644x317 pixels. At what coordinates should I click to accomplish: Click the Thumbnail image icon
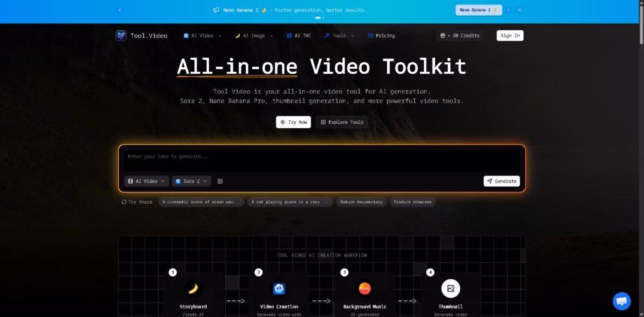450,289
